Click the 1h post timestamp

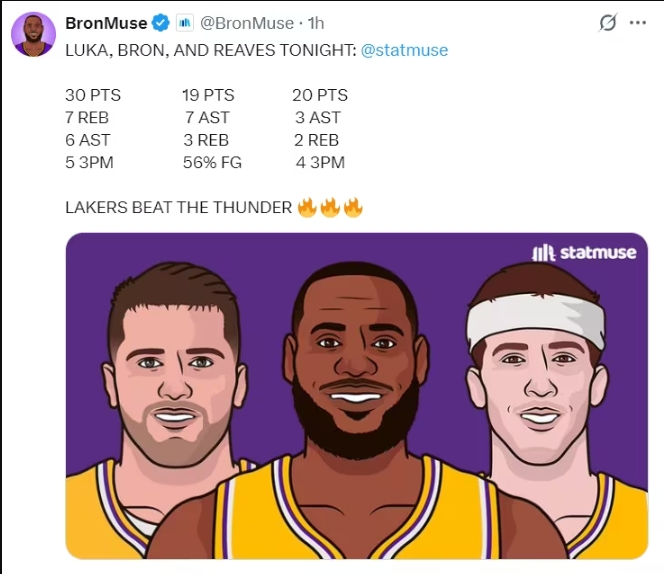316,23
